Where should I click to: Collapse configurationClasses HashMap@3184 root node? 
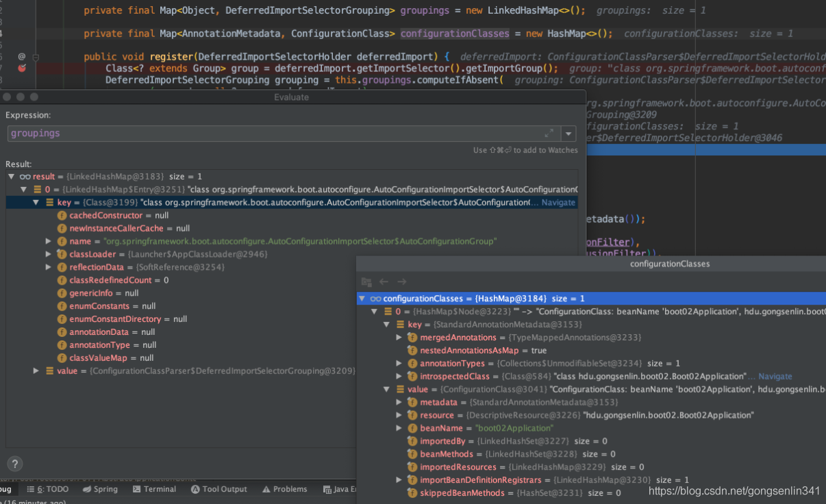pos(362,299)
